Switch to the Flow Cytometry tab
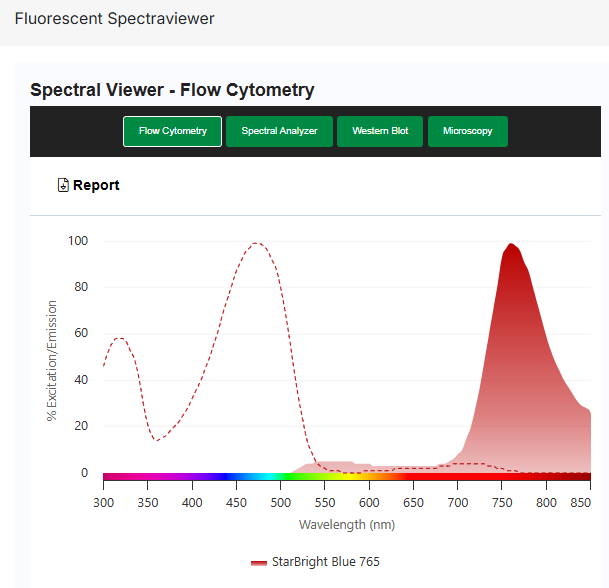609x588 pixels. [173, 131]
